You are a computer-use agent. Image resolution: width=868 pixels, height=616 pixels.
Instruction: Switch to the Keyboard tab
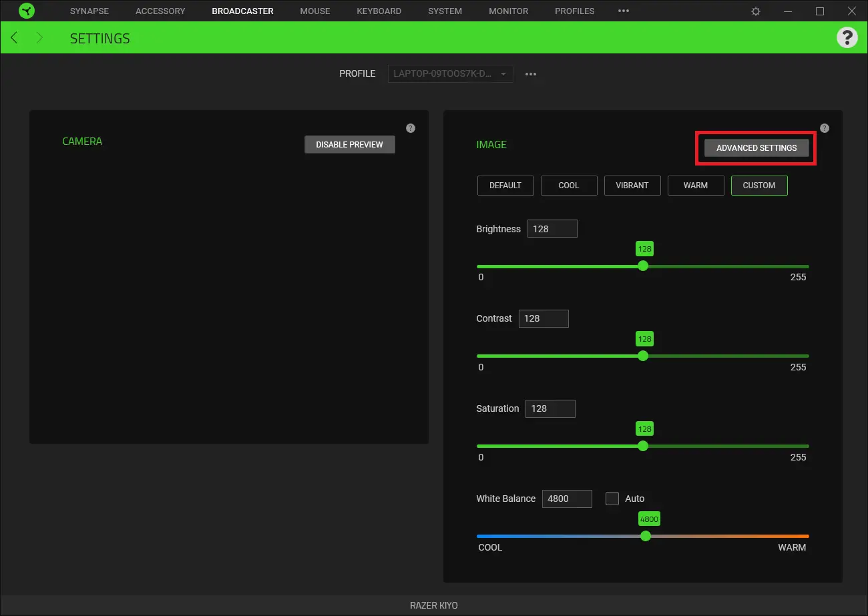point(379,11)
